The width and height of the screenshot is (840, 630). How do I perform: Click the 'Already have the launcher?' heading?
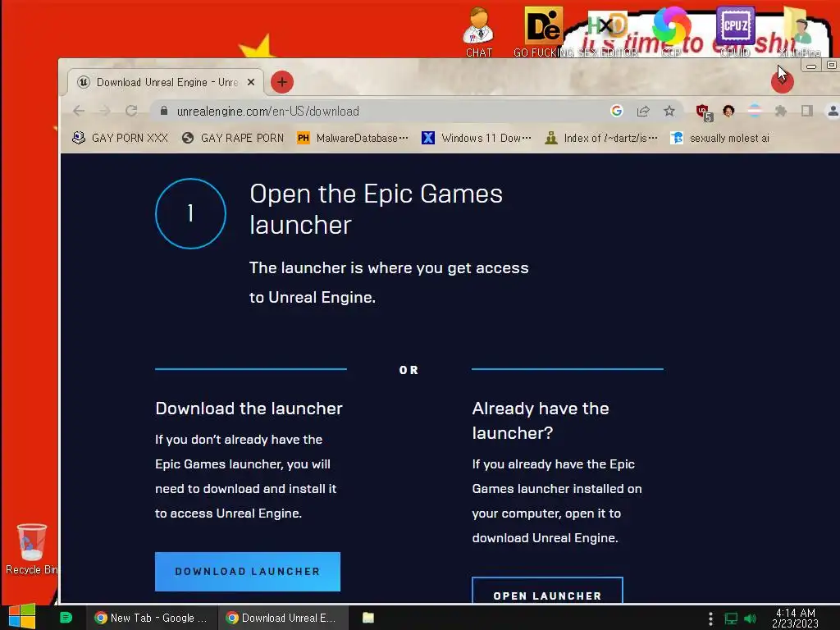click(541, 421)
